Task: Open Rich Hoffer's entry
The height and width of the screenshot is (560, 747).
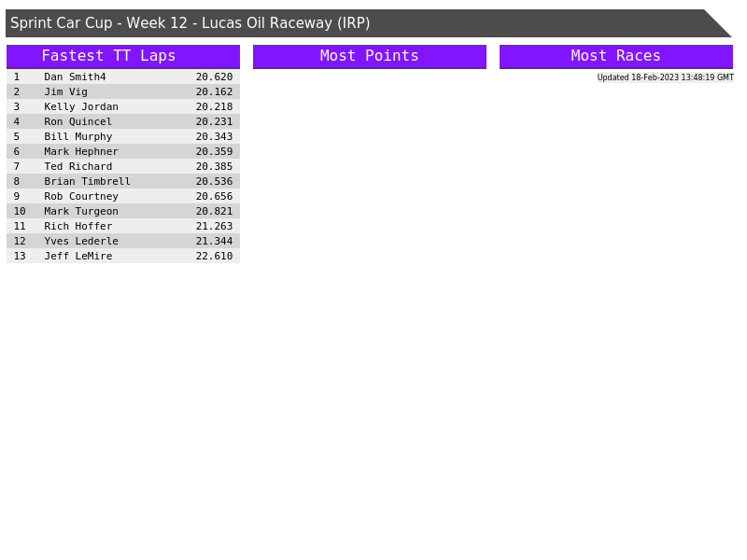Action: click(78, 226)
